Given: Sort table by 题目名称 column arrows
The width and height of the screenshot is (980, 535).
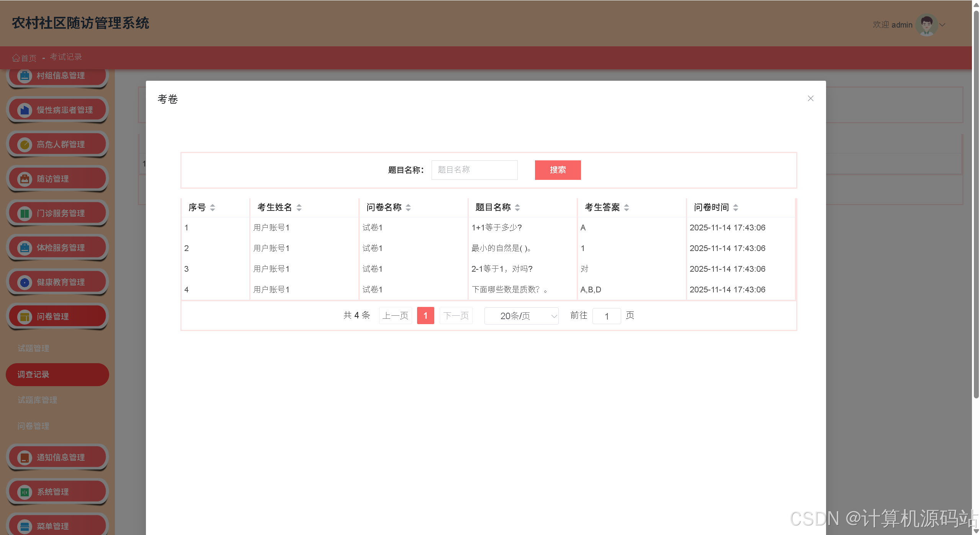Looking at the screenshot, I should pyautogui.click(x=517, y=207).
